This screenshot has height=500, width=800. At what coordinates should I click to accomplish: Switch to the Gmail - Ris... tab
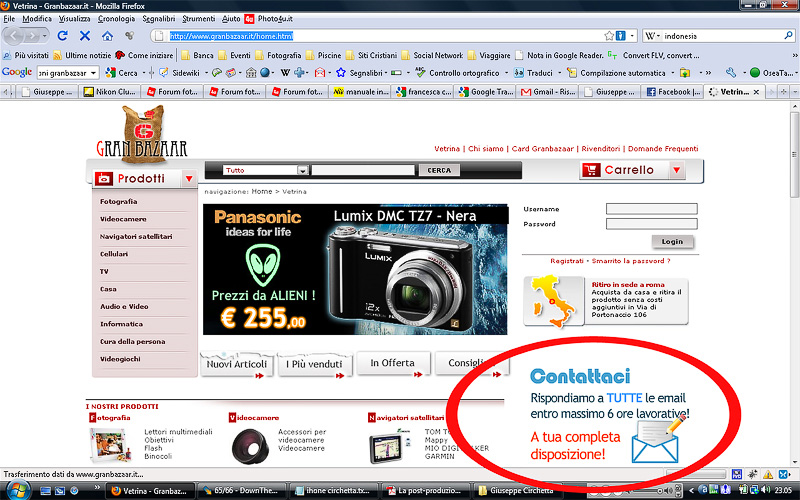click(x=548, y=92)
